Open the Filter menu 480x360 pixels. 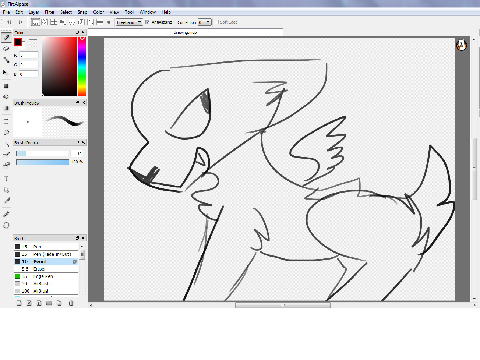49,12
